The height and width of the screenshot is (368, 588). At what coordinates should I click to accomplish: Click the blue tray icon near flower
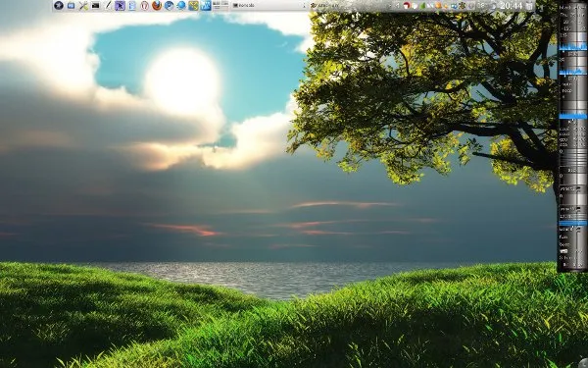[454, 6]
